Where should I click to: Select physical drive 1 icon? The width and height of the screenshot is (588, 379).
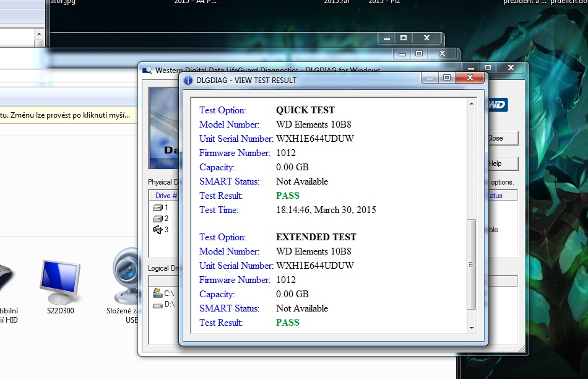coord(157,207)
